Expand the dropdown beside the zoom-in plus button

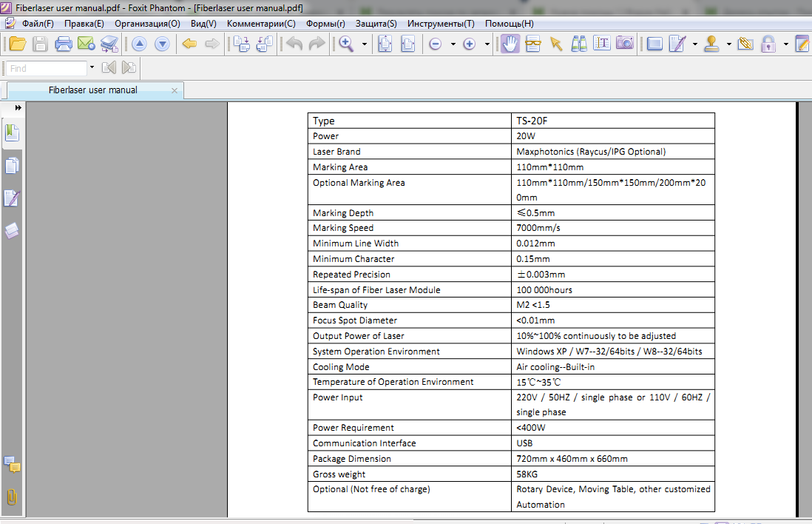click(x=487, y=44)
